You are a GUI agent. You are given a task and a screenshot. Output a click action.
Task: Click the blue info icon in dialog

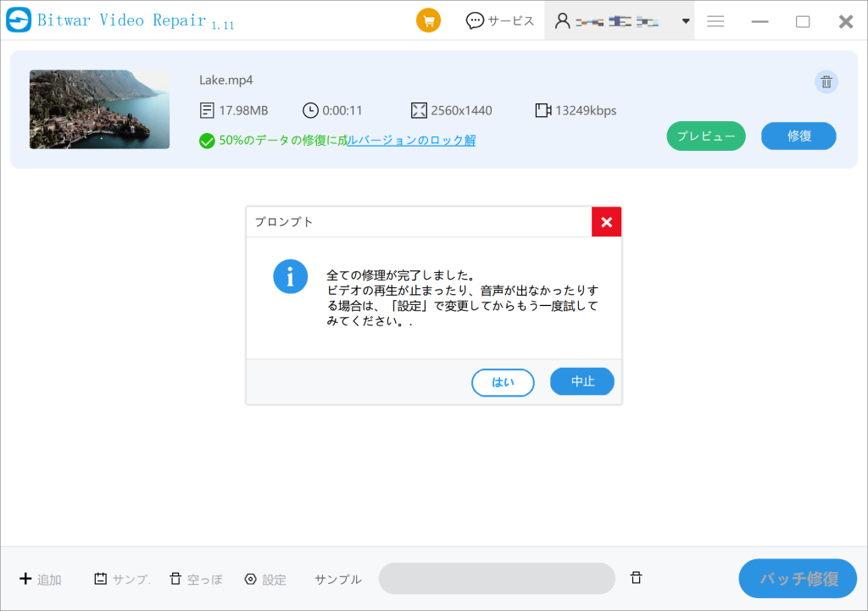pyautogui.click(x=290, y=276)
